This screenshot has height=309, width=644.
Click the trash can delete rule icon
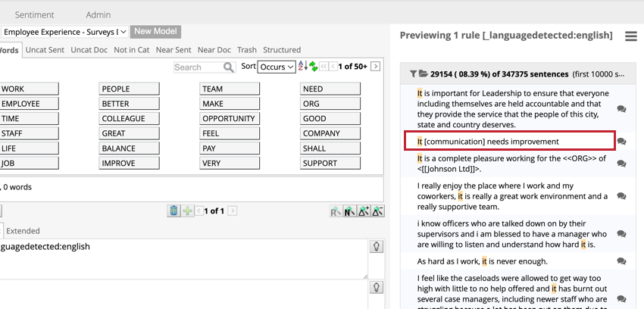click(174, 211)
